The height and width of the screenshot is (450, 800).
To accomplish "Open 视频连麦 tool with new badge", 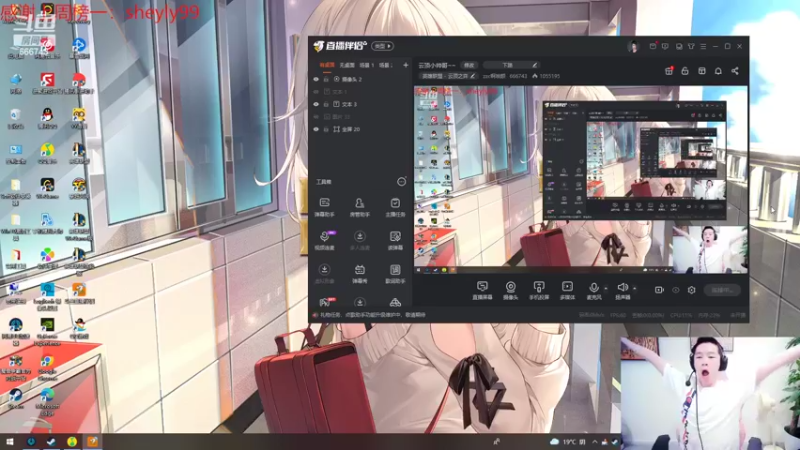I will coord(324,240).
